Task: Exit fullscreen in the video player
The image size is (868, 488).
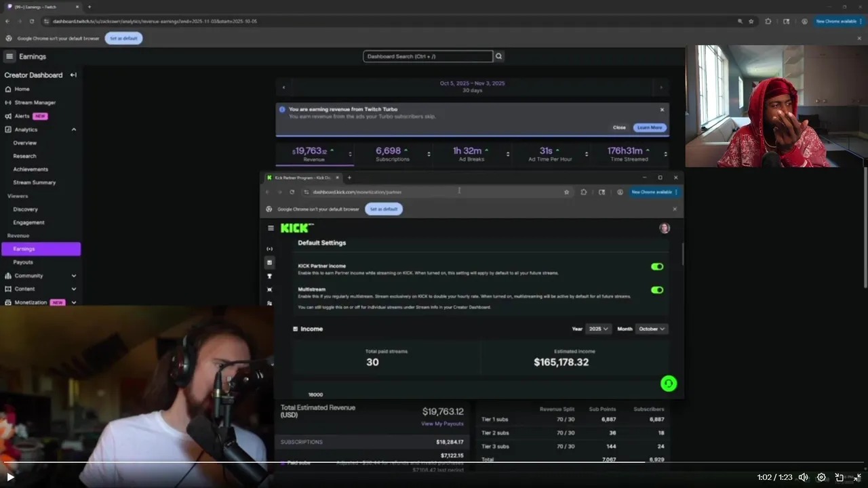Action: pos(857,477)
